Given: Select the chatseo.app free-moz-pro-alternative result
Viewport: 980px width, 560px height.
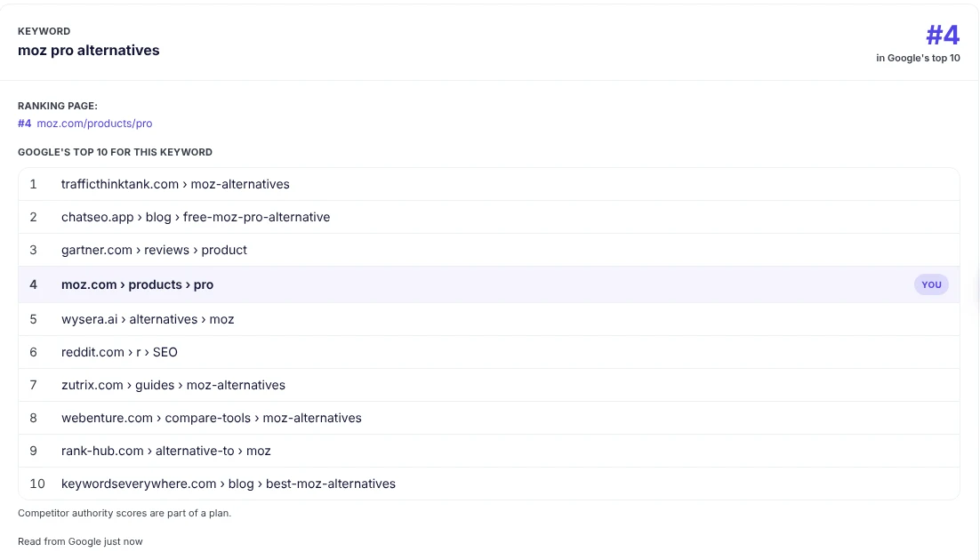Looking at the screenshot, I should coord(489,217).
